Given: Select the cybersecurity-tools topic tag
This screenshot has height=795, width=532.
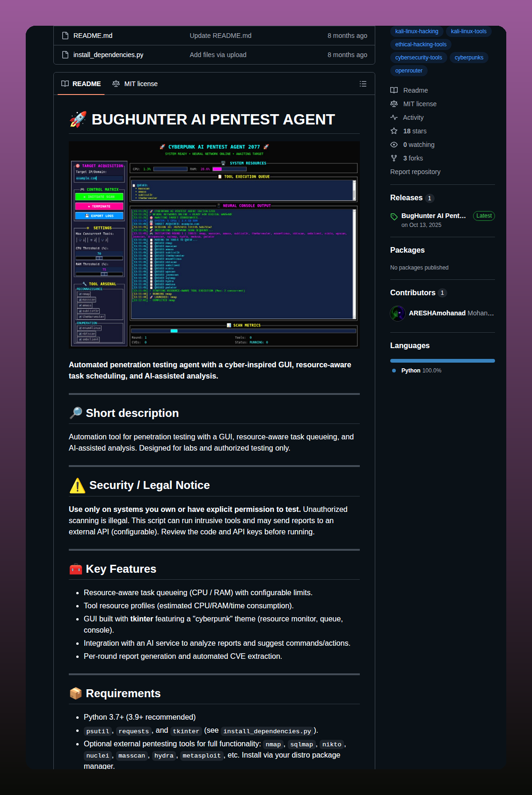Looking at the screenshot, I should tap(418, 58).
